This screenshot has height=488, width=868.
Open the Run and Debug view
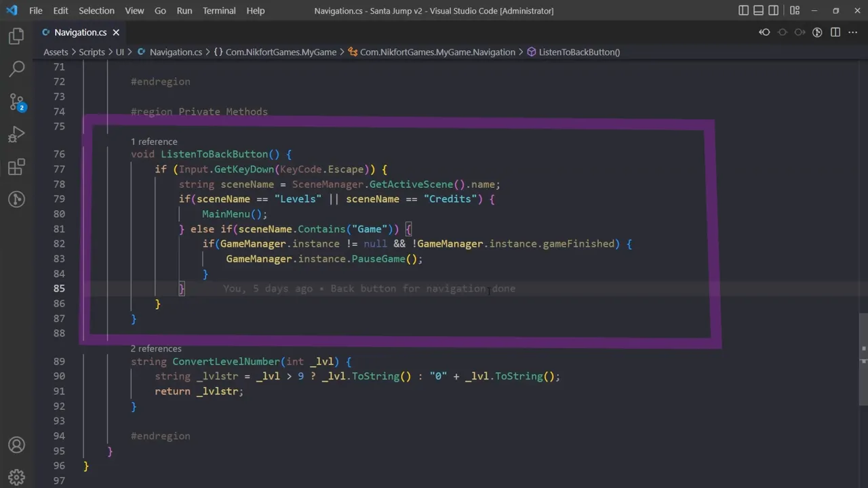coord(16,134)
